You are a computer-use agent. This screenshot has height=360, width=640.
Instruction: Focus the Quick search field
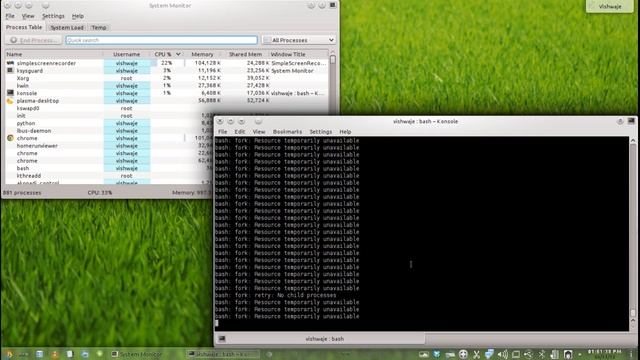tap(162, 40)
